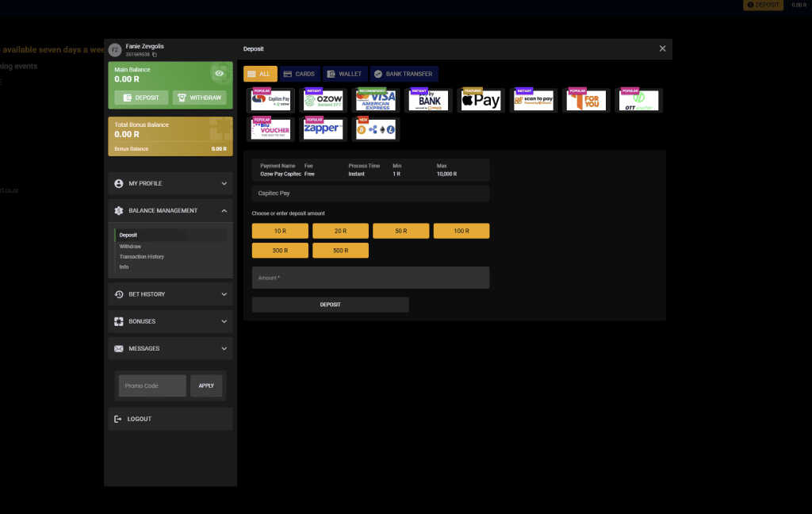Image resolution: width=812 pixels, height=514 pixels.
Task: Click the Total Bonus Balance card
Action: click(x=170, y=136)
